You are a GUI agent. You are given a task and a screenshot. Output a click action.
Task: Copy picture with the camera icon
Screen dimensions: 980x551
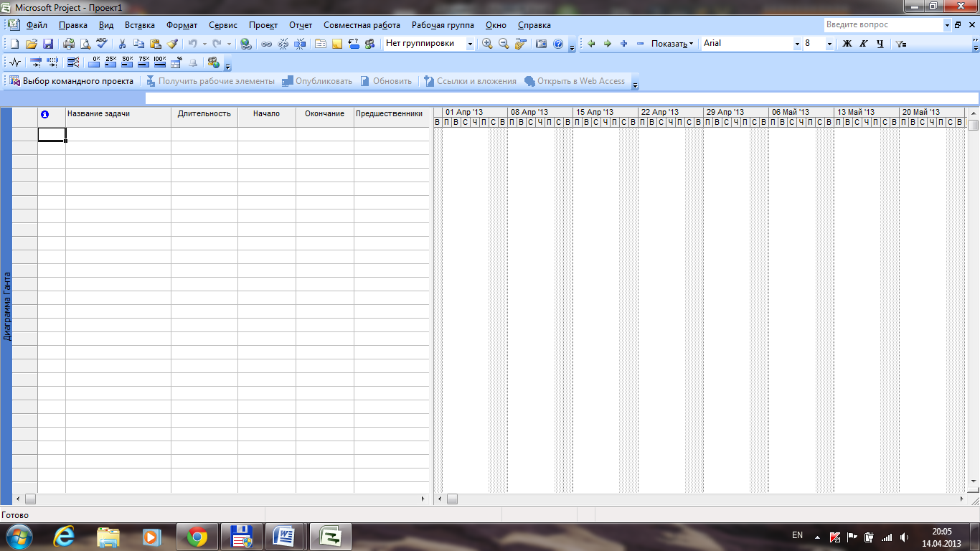(x=542, y=44)
